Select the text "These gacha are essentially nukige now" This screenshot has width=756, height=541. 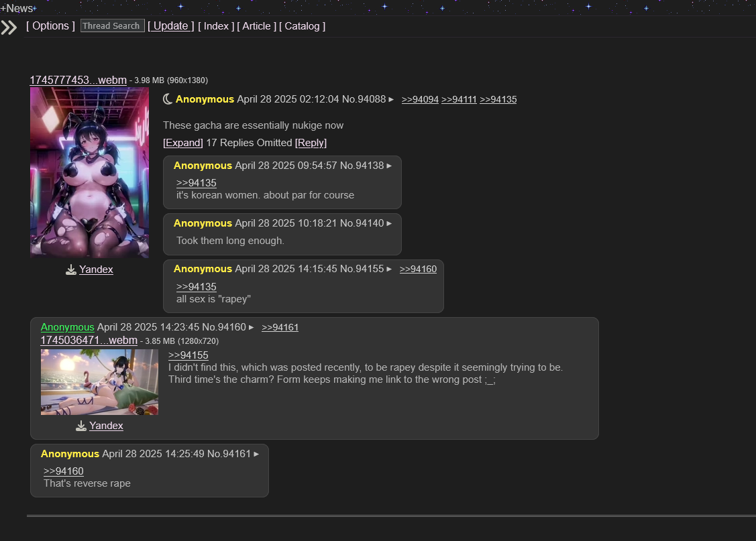pyautogui.click(x=253, y=125)
